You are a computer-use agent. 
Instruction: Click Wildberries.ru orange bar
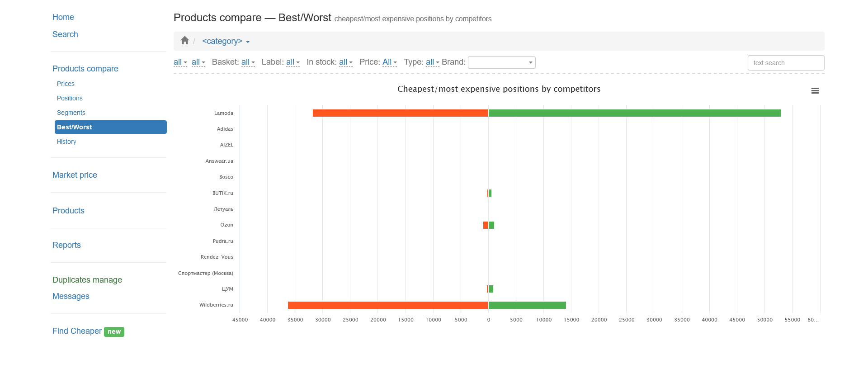pos(388,305)
